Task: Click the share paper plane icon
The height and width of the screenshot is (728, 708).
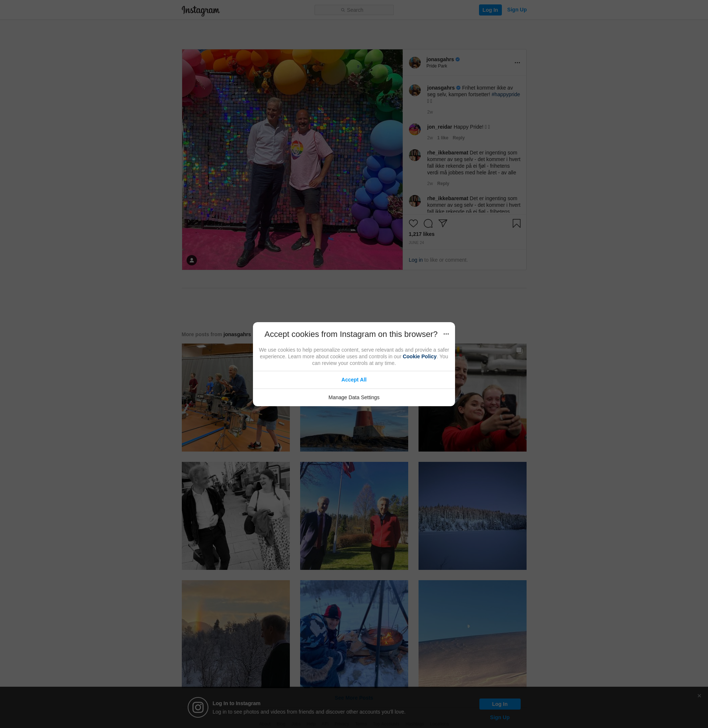Action: (442, 223)
